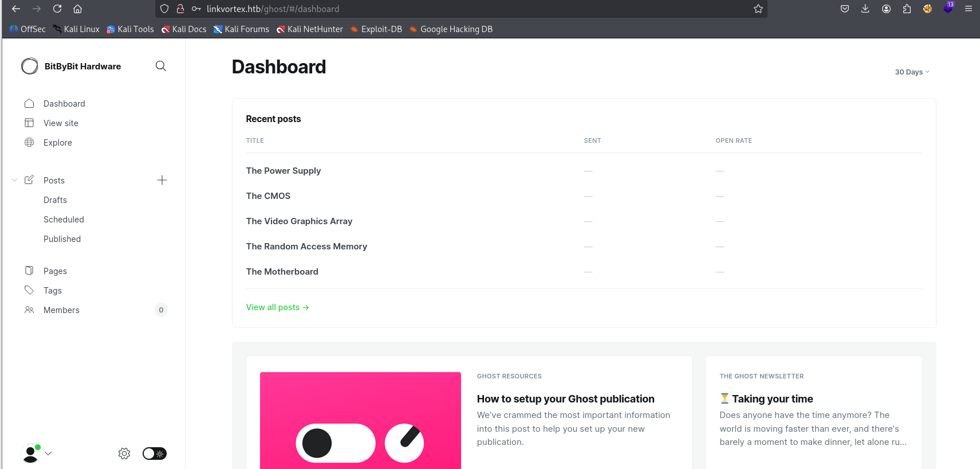This screenshot has width=980, height=469.
Task: Reload the page
Action: [57, 9]
